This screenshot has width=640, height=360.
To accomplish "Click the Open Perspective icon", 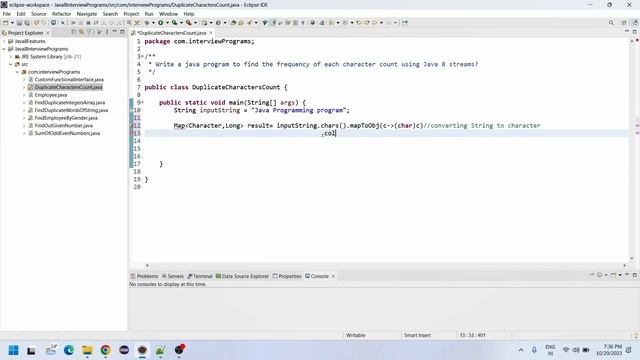I will [624, 23].
